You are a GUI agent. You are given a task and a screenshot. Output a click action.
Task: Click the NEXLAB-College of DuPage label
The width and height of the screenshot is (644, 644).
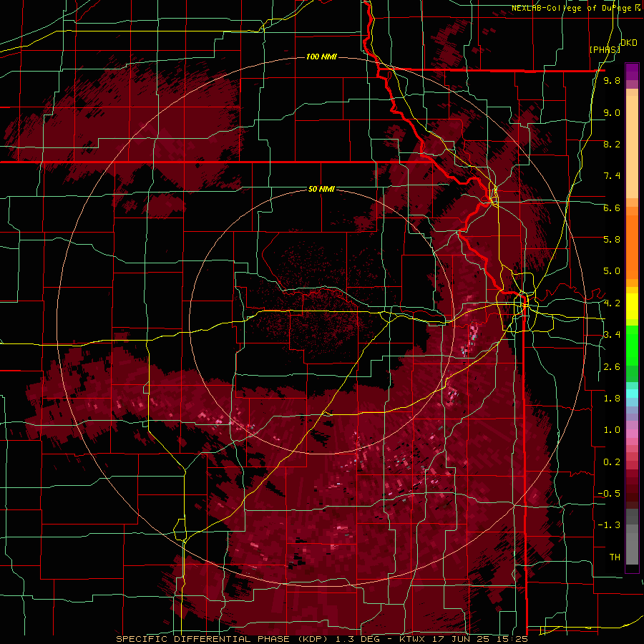coord(572,8)
